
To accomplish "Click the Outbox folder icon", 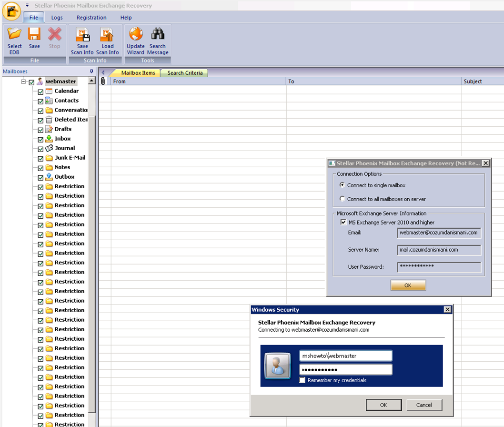I will (49, 177).
